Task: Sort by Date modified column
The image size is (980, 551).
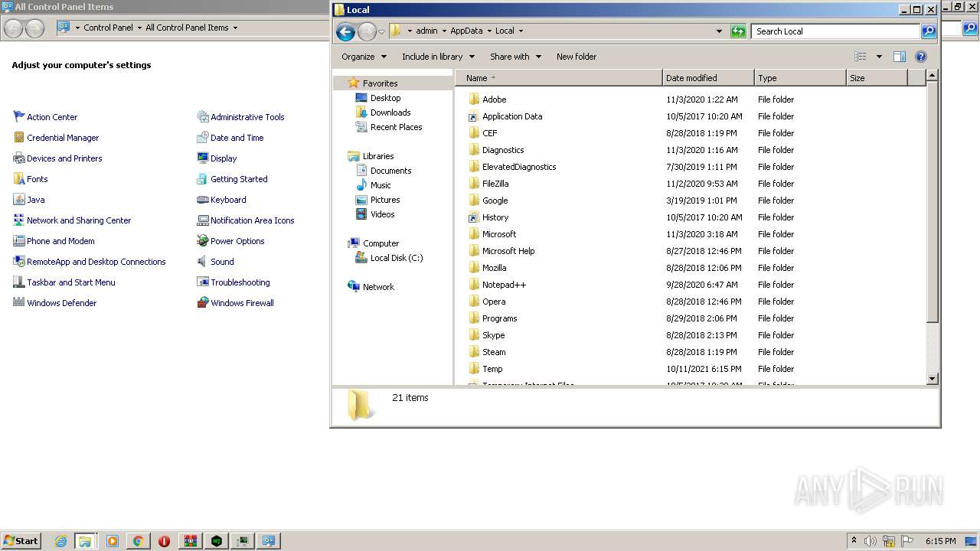Action: (708, 78)
